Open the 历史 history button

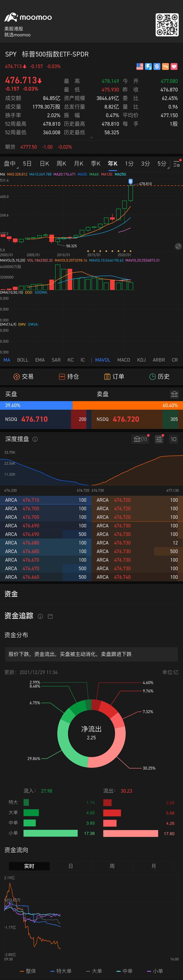click(159, 377)
